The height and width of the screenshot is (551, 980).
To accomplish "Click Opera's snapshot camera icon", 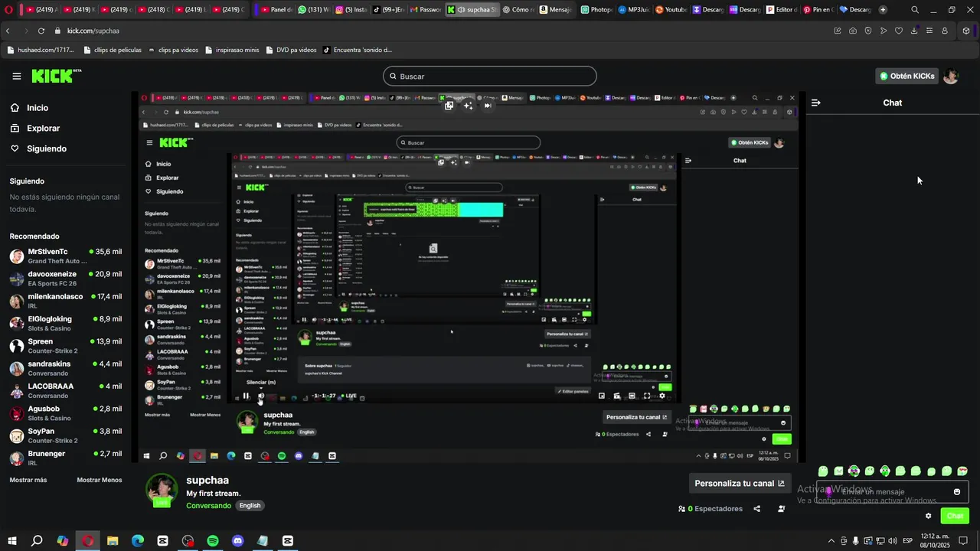I will point(853,31).
